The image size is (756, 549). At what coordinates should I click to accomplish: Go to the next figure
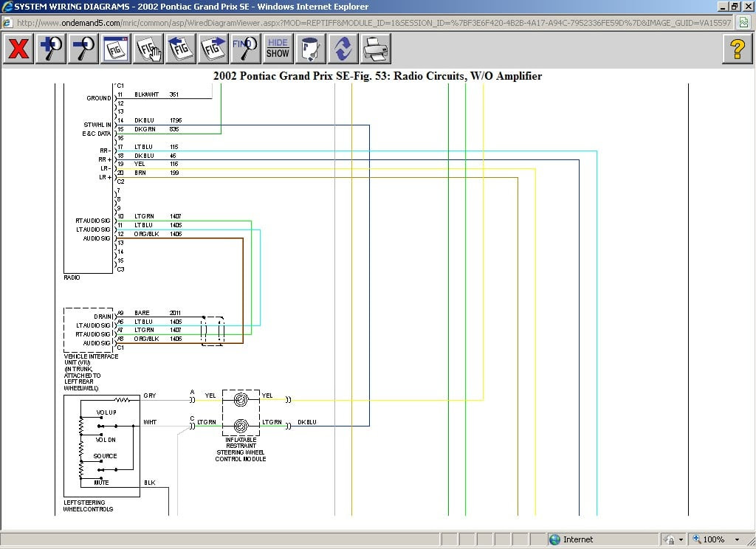click(x=213, y=49)
